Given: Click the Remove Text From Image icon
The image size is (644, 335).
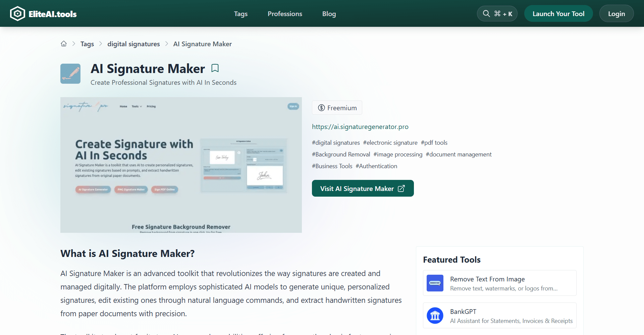Looking at the screenshot, I should [435, 283].
